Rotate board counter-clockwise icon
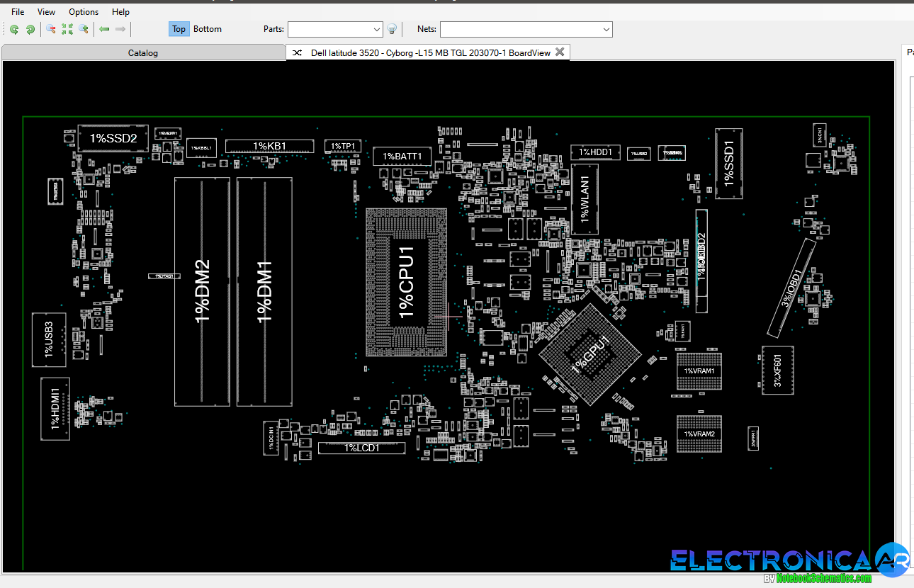914x588 pixels. pos(13,29)
